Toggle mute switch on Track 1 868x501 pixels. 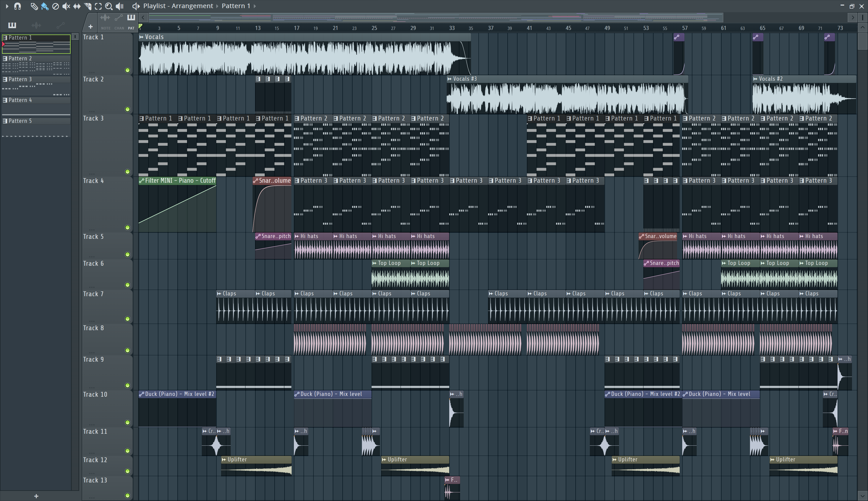(x=128, y=70)
